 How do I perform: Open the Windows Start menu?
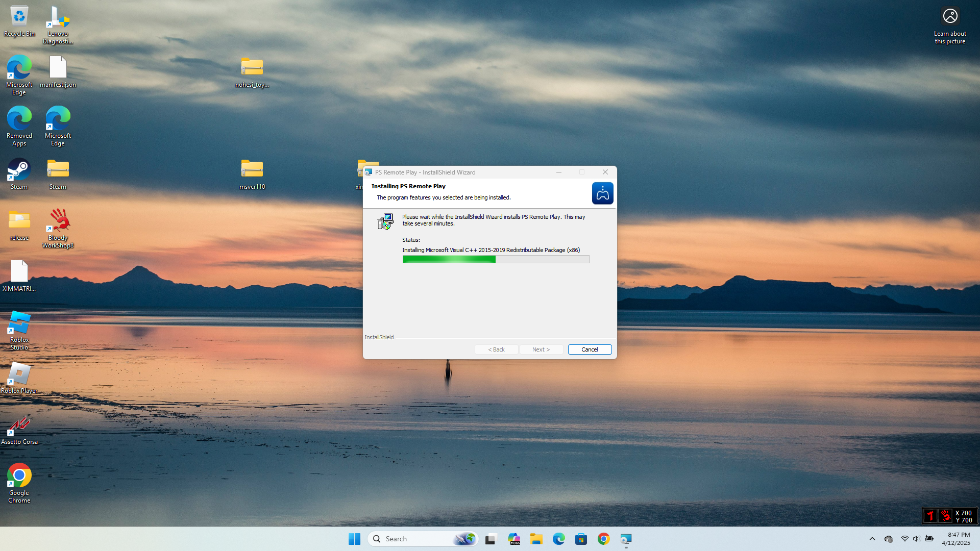click(355, 539)
